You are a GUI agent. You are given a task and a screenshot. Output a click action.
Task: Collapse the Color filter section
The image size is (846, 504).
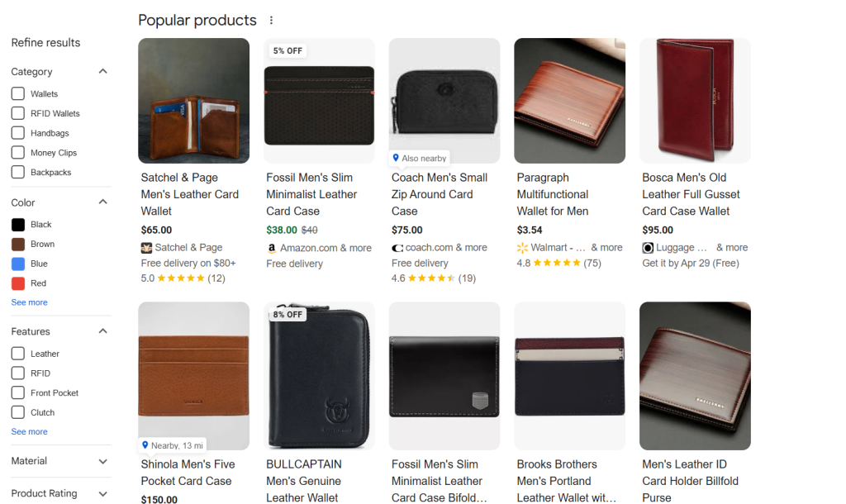click(103, 202)
